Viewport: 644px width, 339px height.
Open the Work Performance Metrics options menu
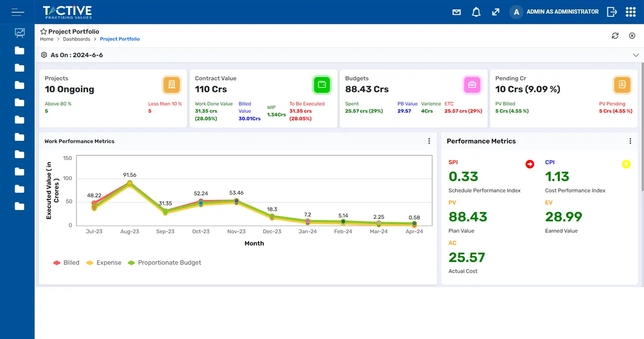click(429, 141)
